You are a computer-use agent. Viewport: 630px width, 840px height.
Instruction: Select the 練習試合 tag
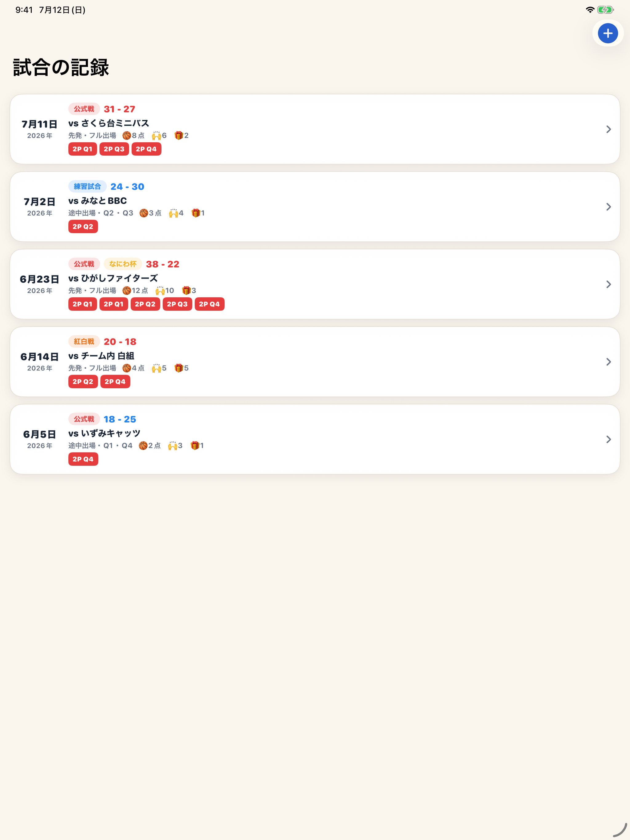[x=87, y=186]
